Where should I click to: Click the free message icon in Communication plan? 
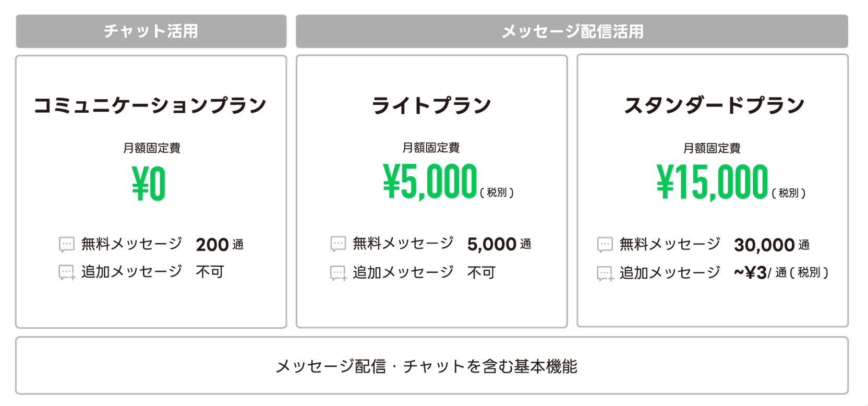pyautogui.click(x=67, y=244)
